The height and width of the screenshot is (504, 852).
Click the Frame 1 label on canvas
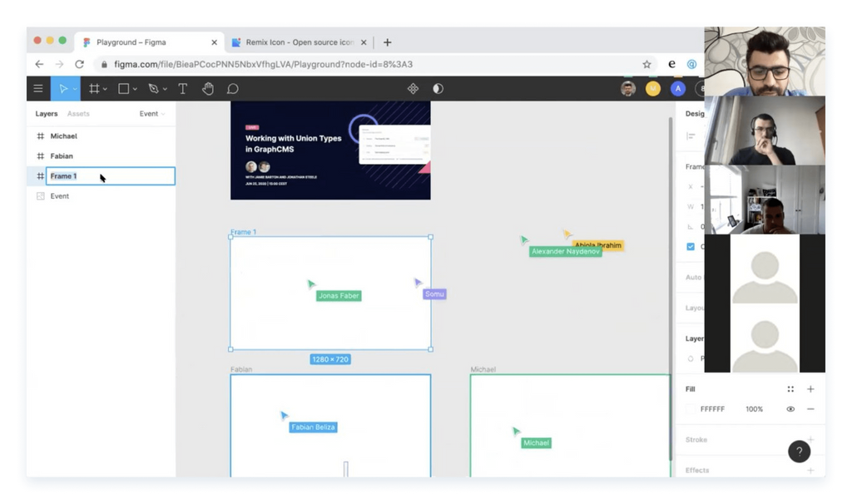click(243, 232)
